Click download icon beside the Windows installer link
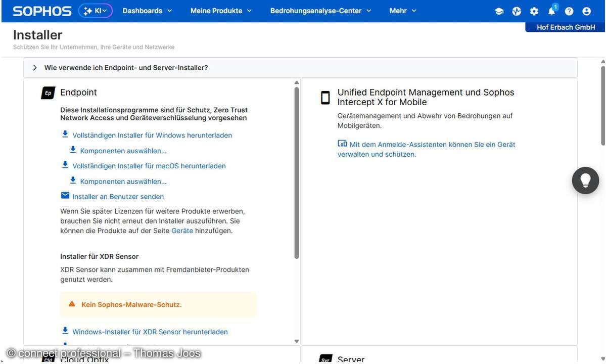This screenshot has width=606, height=364. tap(65, 134)
